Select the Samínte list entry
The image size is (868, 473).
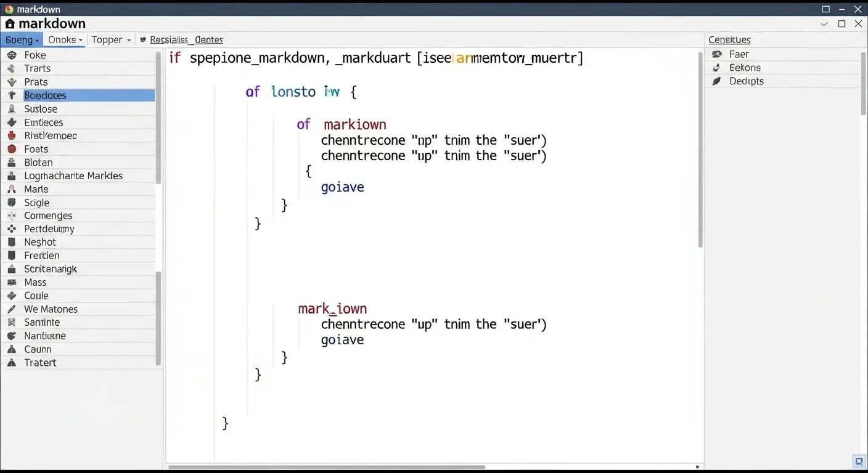78,322
